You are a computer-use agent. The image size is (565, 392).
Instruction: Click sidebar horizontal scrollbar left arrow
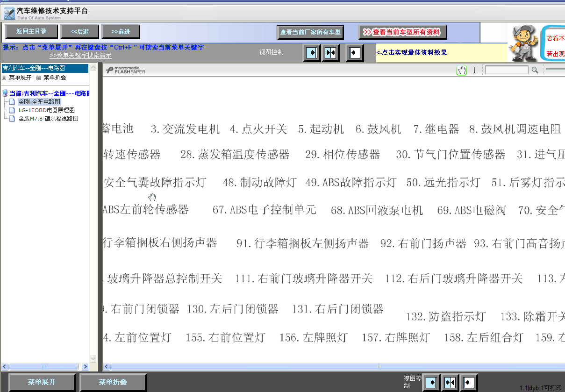pos(5,367)
